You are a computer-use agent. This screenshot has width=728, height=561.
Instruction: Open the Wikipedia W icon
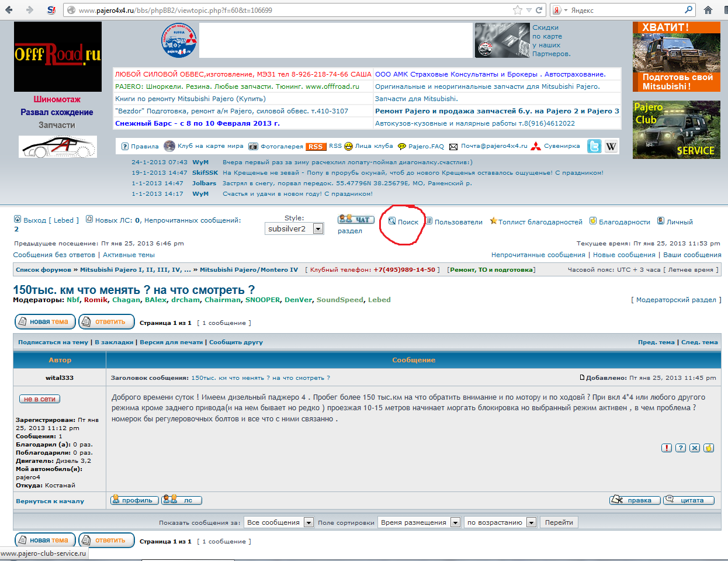[611, 146]
